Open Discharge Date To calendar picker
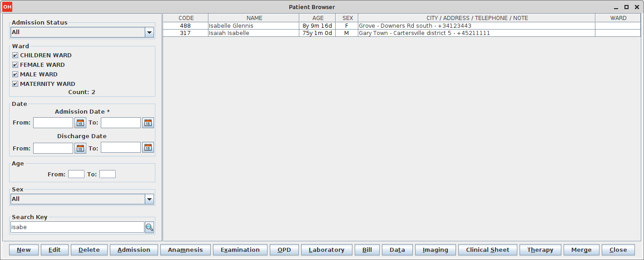Screen dimensions: 644x260 click(148, 148)
